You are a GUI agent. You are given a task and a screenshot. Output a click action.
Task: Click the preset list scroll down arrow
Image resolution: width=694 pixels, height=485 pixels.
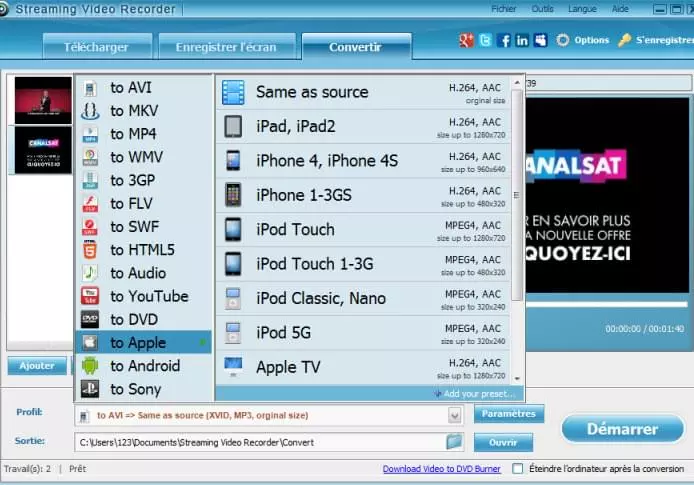(517, 379)
